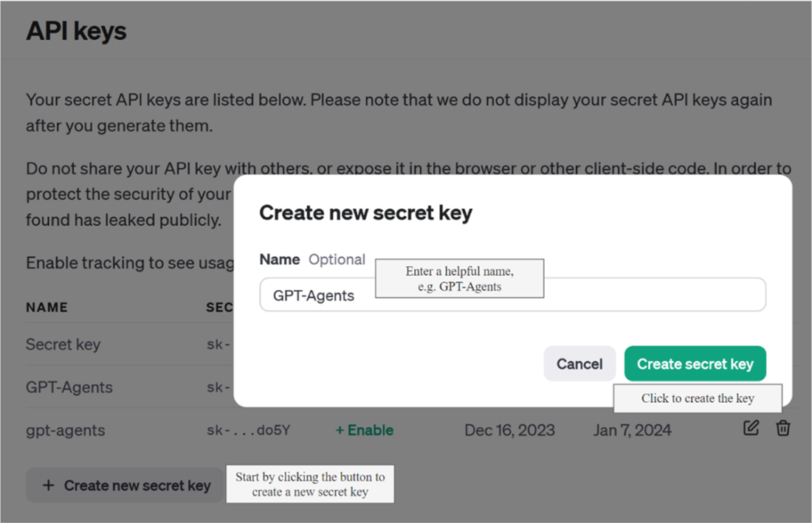The image size is (812, 523).
Task: Click the edit pencil icon for gpt-agents
Action: click(751, 429)
